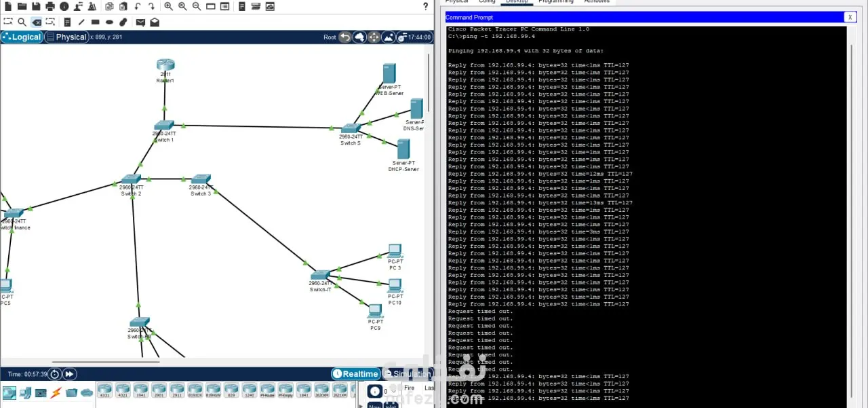The height and width of the screenshot is (408, 868).
Task: Switch to the Logical workspace view
Action: coord(22,37)
